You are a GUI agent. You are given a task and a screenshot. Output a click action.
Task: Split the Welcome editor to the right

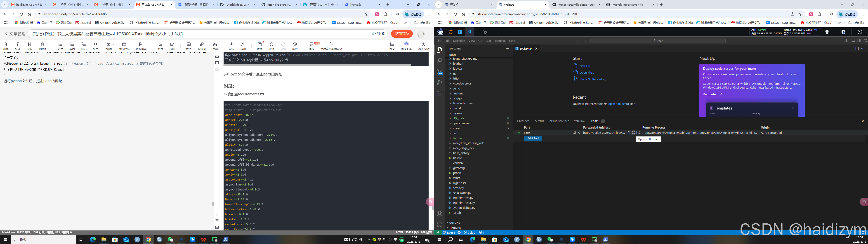click(857, 49)
